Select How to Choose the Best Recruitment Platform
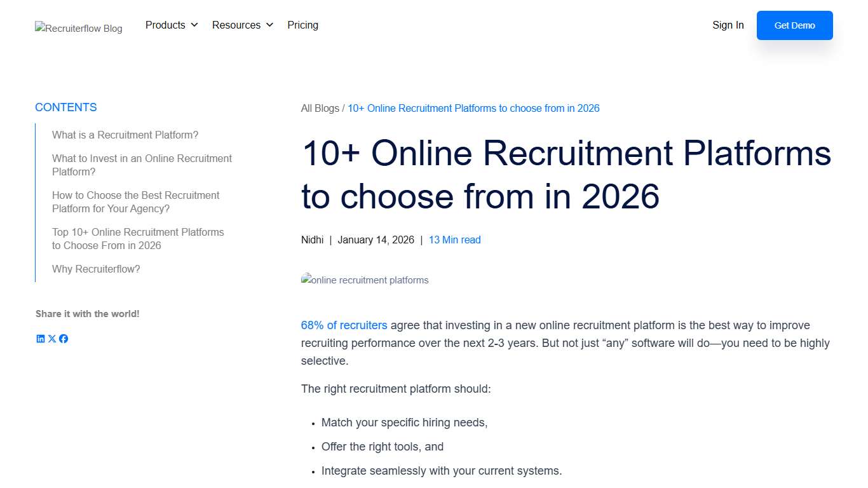This screenshot has height=488, width=868. pos(135,201)
